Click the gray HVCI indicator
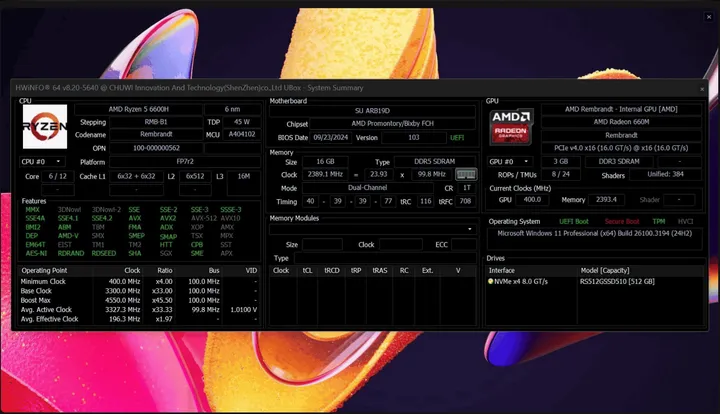This screenshot has width=720, height=414. pos(686,222)
